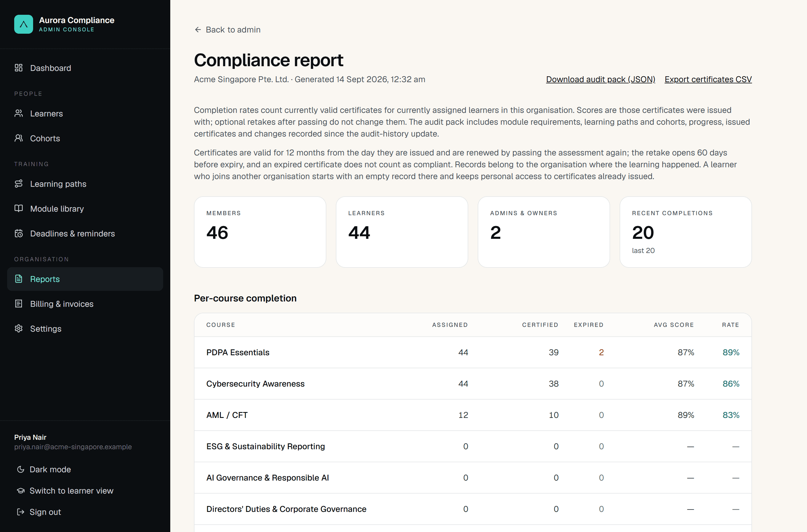Go to Dashboard in sidebar

(85, 68)
